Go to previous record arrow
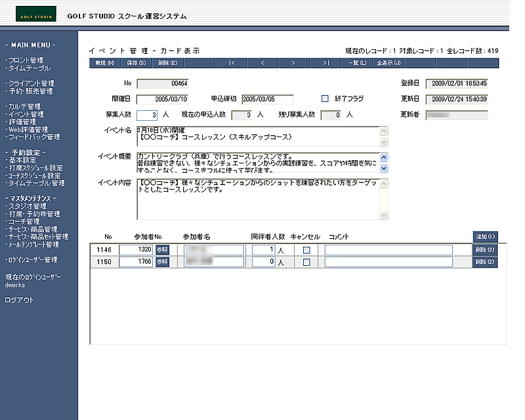 click(x=262, y=63)
